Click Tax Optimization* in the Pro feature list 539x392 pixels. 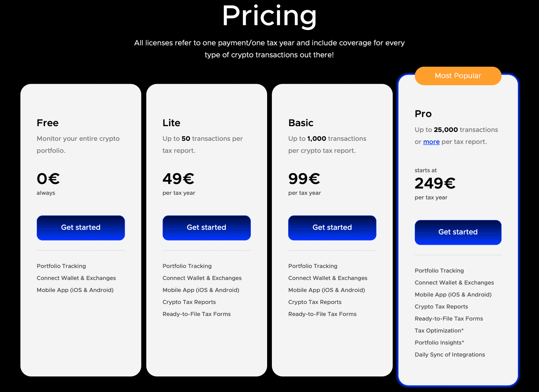point(439,330)
